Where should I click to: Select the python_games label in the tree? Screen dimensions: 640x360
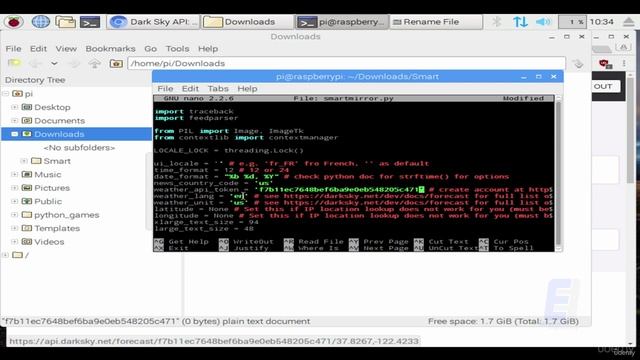(67, 215)
